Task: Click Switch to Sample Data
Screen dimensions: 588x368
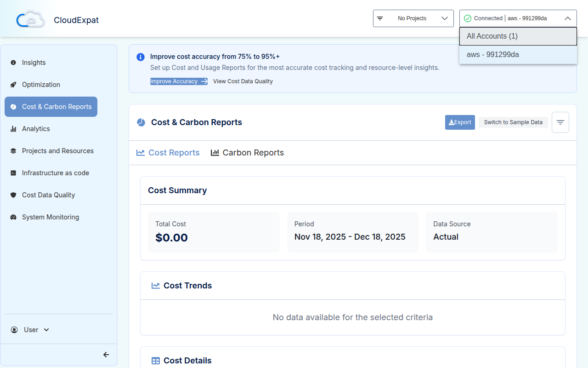Action: point(513,122)
